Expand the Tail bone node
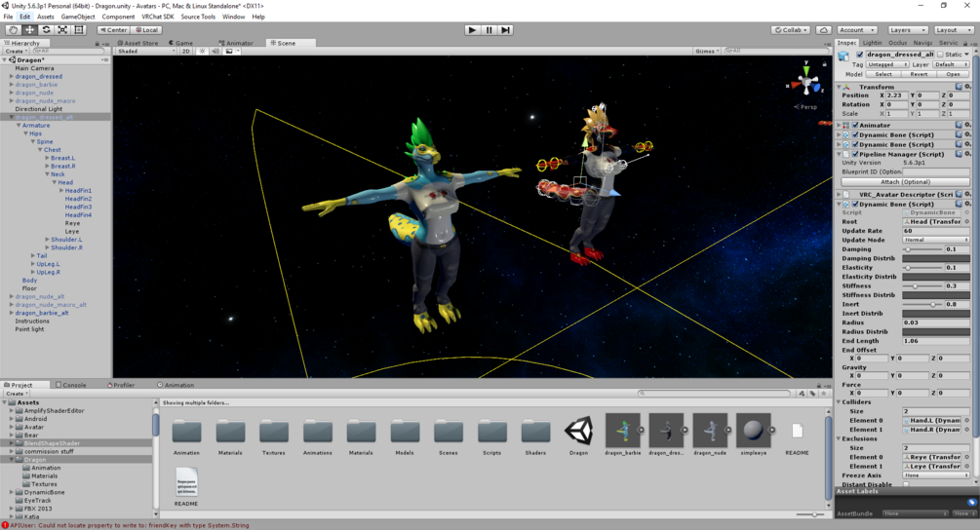Viewport: 980px width, 530px height. (x=33, y=256)
